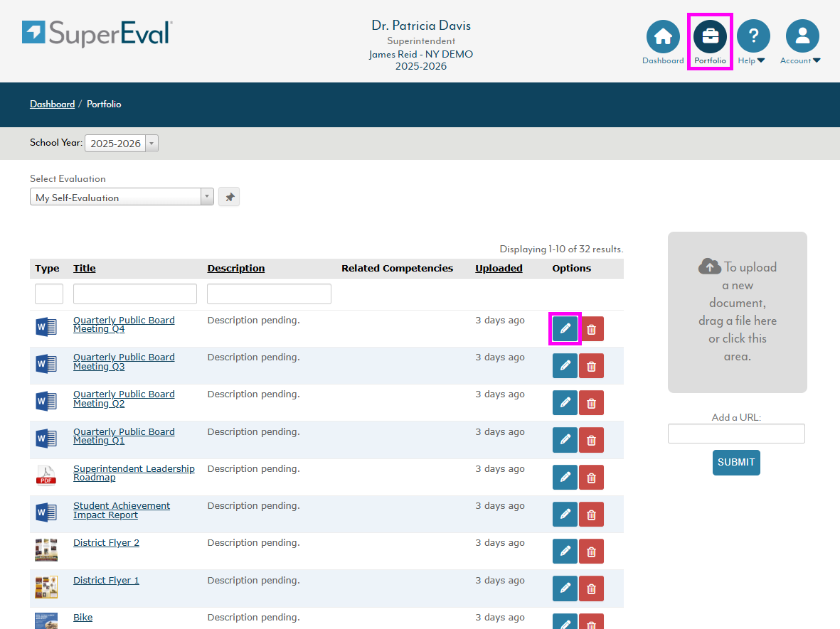The width and height of the screenshot is (840, 629).
Task: Sort table by Title column
Action: click(x=84, y=269)
